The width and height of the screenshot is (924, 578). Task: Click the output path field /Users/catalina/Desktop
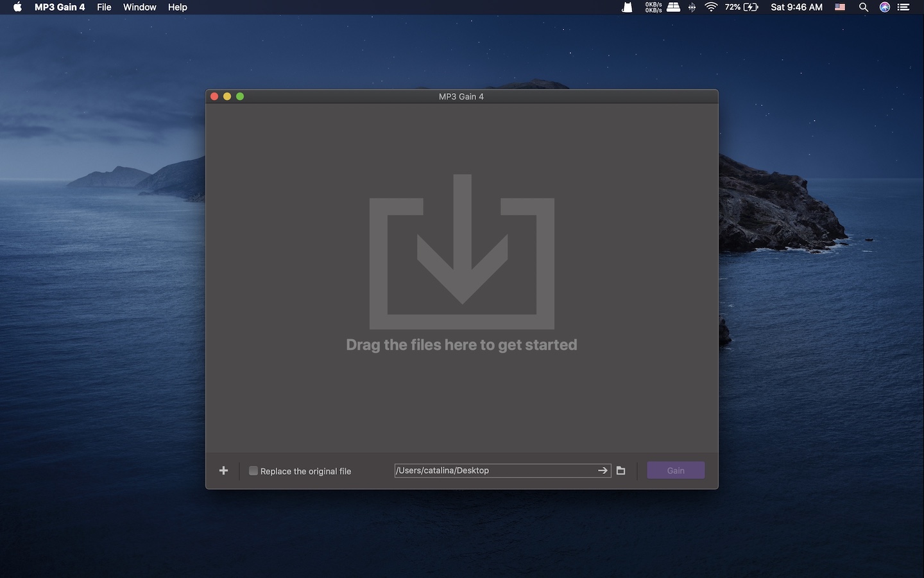502,471
